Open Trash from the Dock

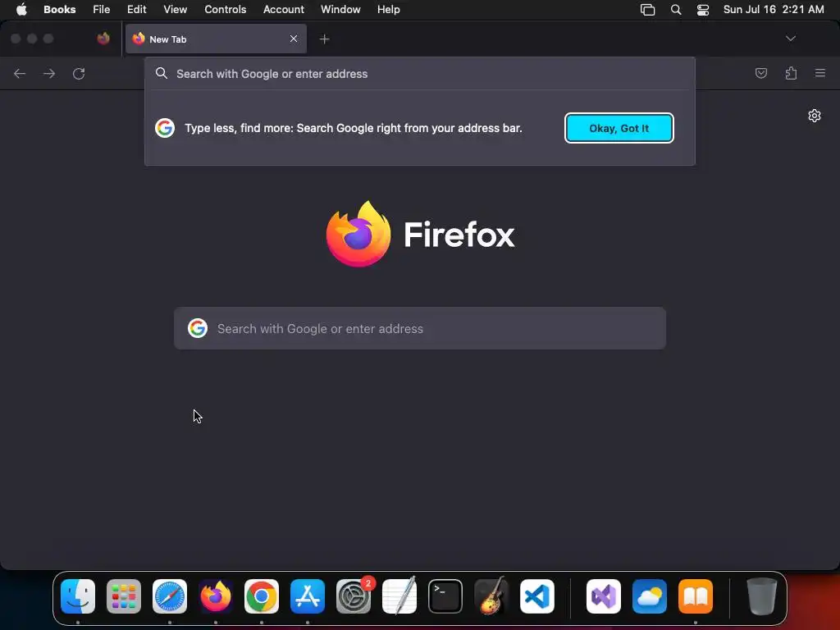pyautogui.click(x=762, y=596)
